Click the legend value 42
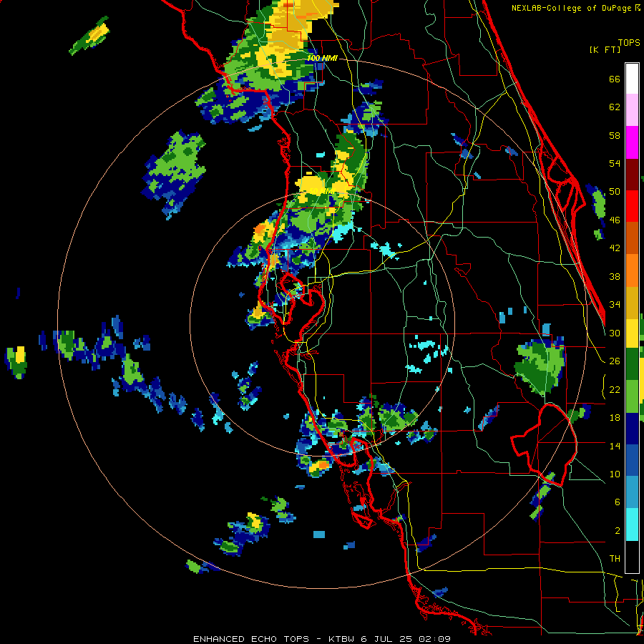 pos(615,248)
